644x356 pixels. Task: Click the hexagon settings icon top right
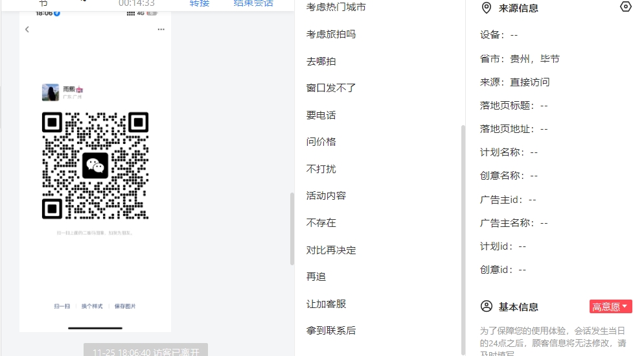(x=625, y=6)
